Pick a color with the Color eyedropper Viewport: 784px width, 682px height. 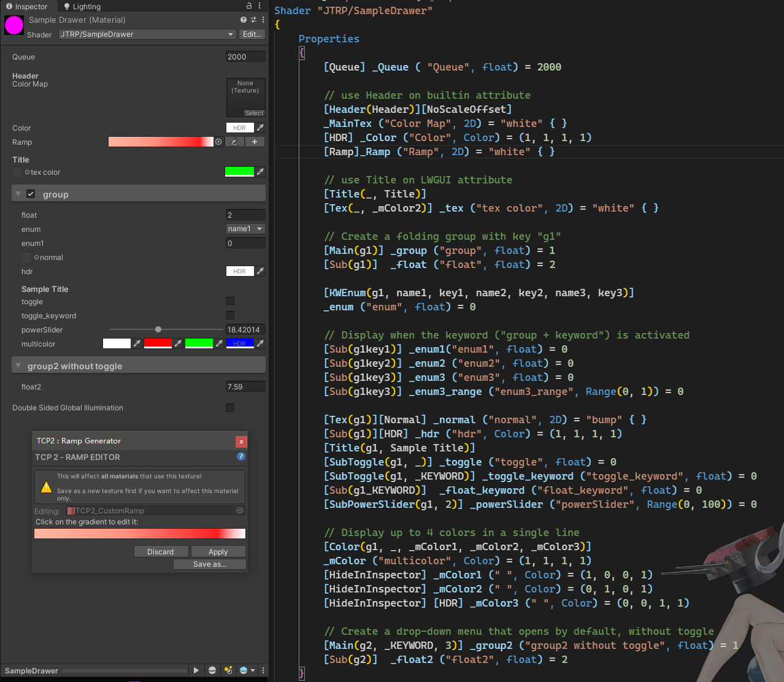261,128
